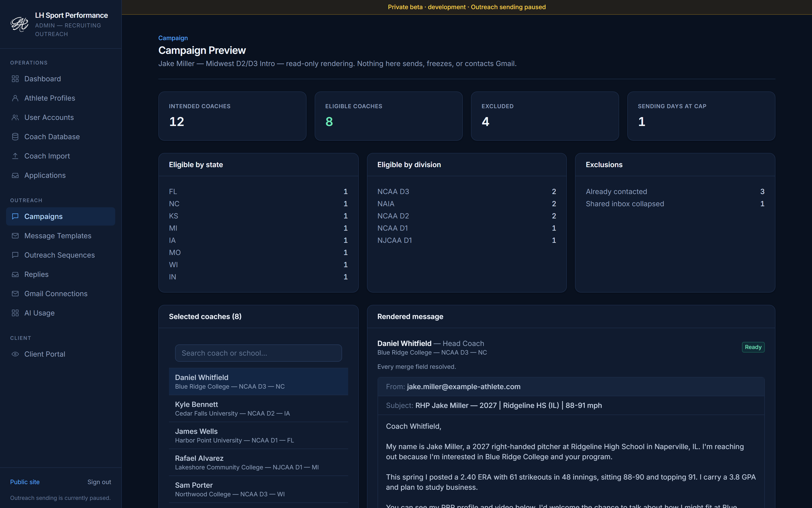Click the Eligible Coaches card showing 8
Viewport: 812px width, 508px height.
[388, 116]
